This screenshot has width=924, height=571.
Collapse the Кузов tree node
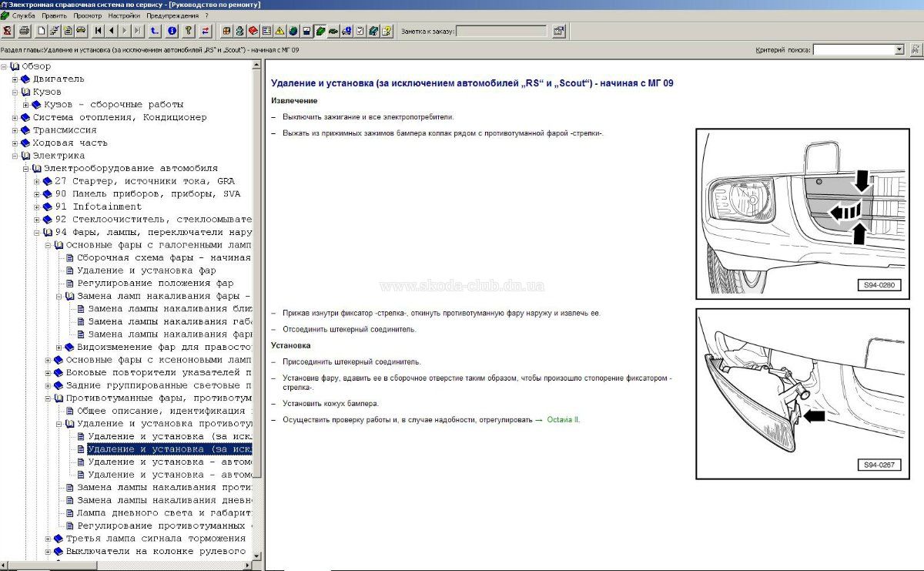click(15, 92)
